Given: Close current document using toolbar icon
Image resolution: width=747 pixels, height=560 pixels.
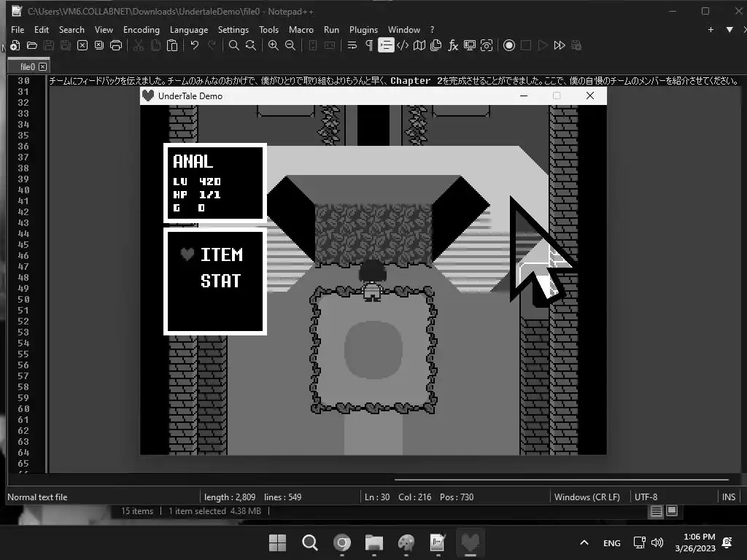Looking at the screenshot, I should [x=82, y=45].
